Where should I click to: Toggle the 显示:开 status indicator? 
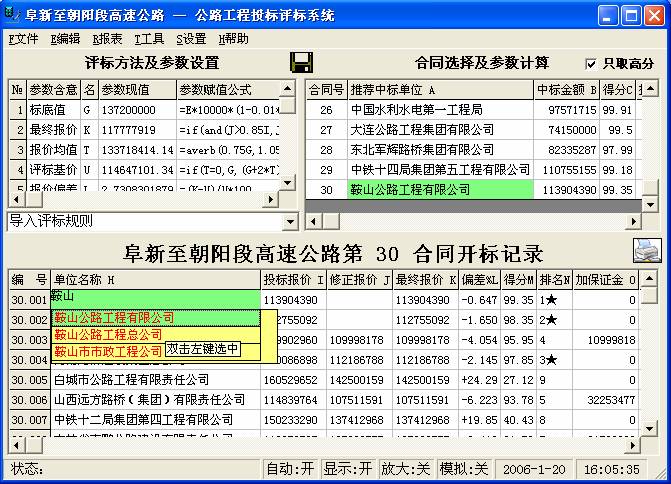tap(347, 469)
